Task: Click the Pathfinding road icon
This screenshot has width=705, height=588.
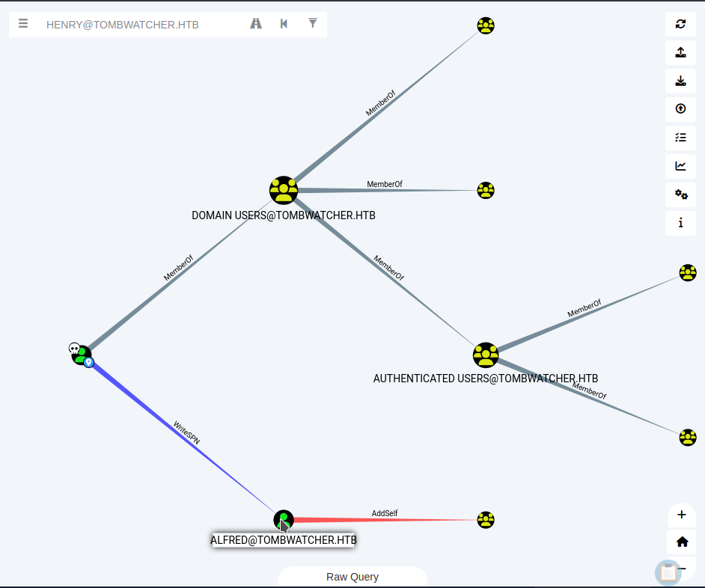Action: pyautogui.click(x=256, y=24)
